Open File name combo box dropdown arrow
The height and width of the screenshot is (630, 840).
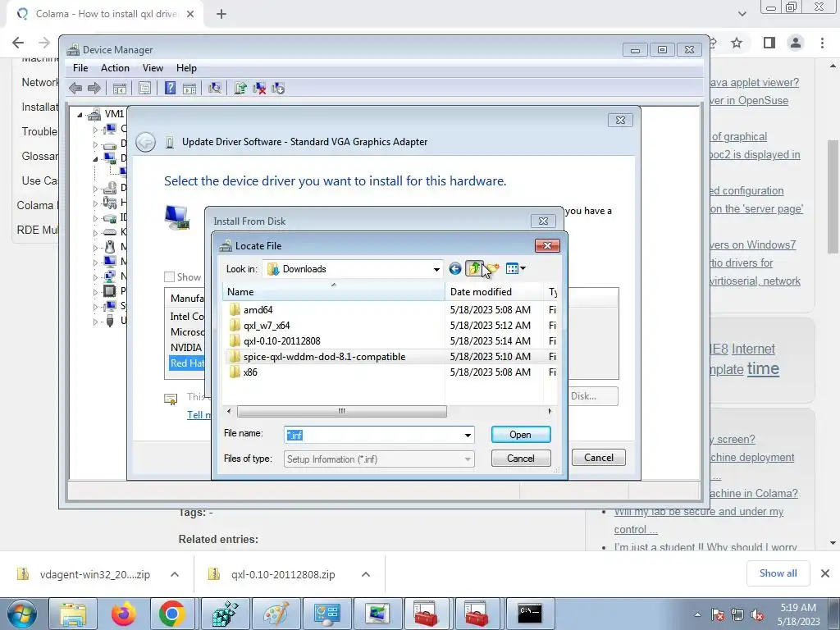click(x=468, y=435)
